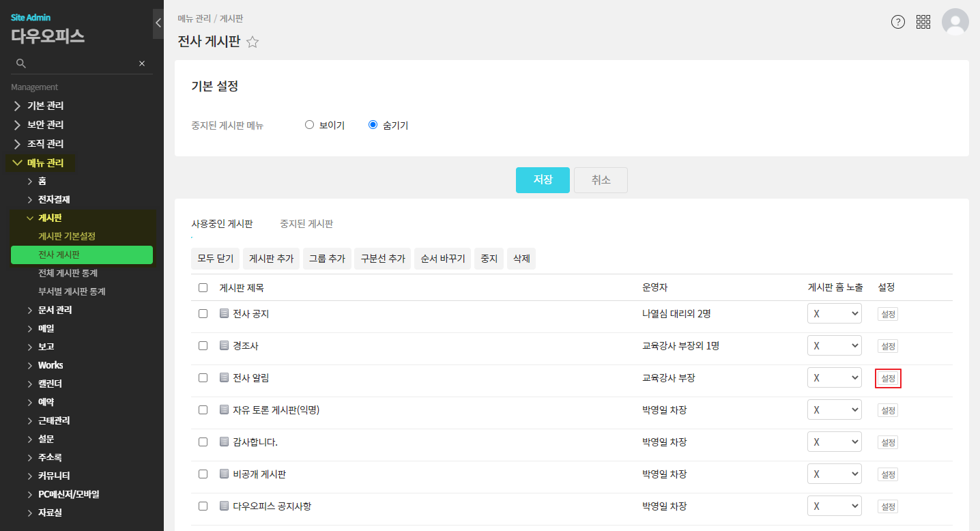The image size is (980, 531).
Task: Open the apps grid menu icon
Action: 923,22
